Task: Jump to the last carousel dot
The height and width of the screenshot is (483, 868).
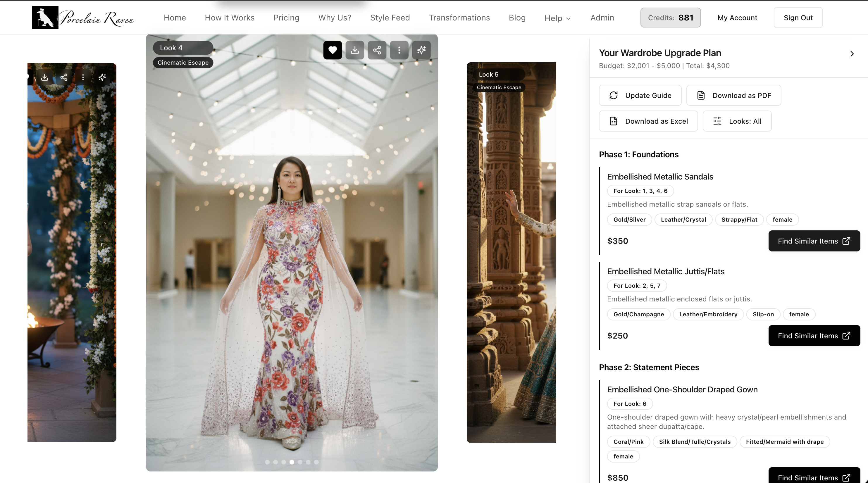Action: [x=316, y=462]
